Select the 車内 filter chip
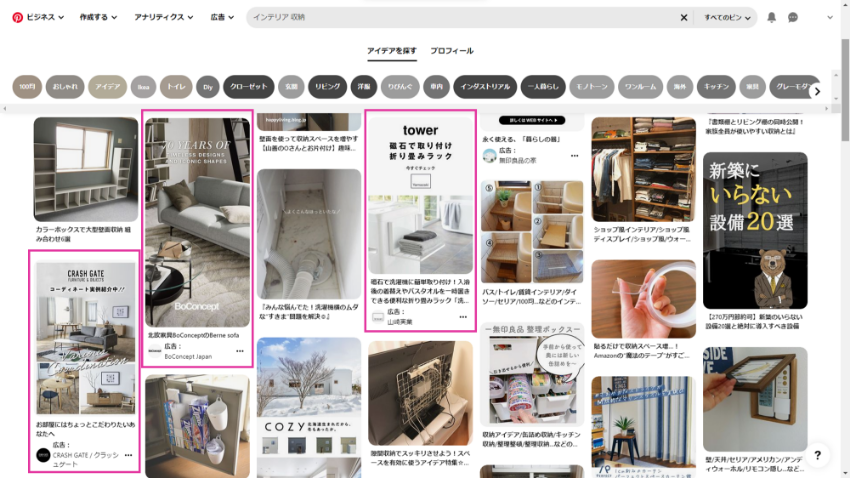The image size is (850, 482). coord(436,87)
